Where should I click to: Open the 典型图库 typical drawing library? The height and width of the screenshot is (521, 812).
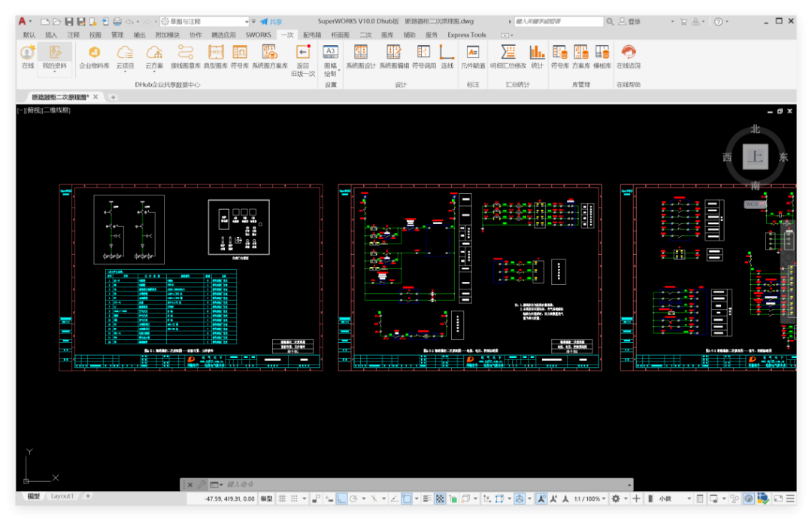coord(216,57)
